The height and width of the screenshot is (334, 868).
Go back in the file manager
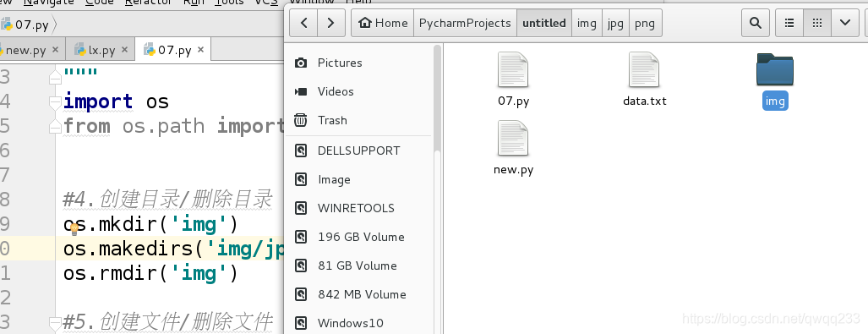coord(304,23)
